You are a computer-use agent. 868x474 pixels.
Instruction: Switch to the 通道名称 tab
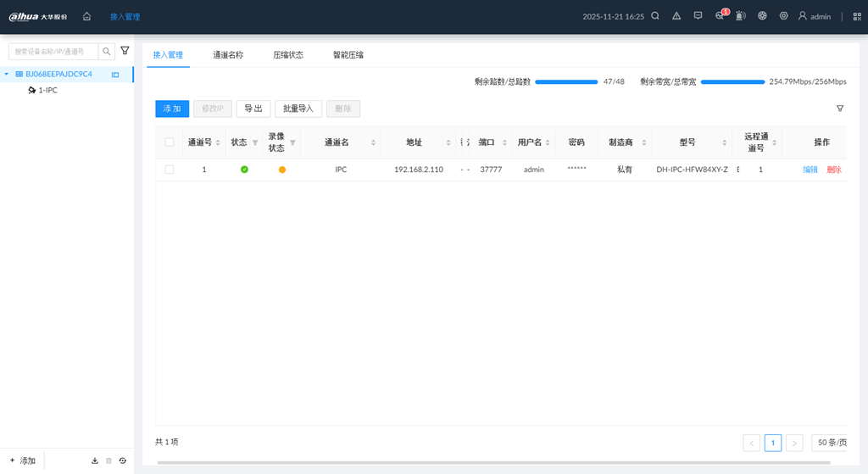tap(228, 55)
